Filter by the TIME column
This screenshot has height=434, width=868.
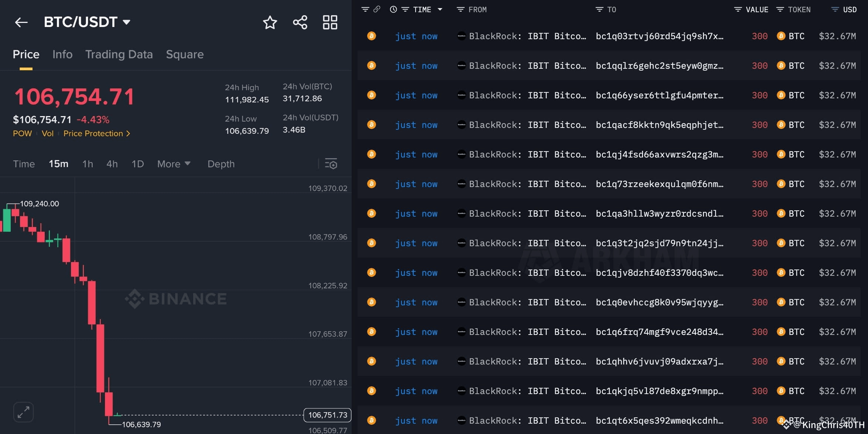405,9
